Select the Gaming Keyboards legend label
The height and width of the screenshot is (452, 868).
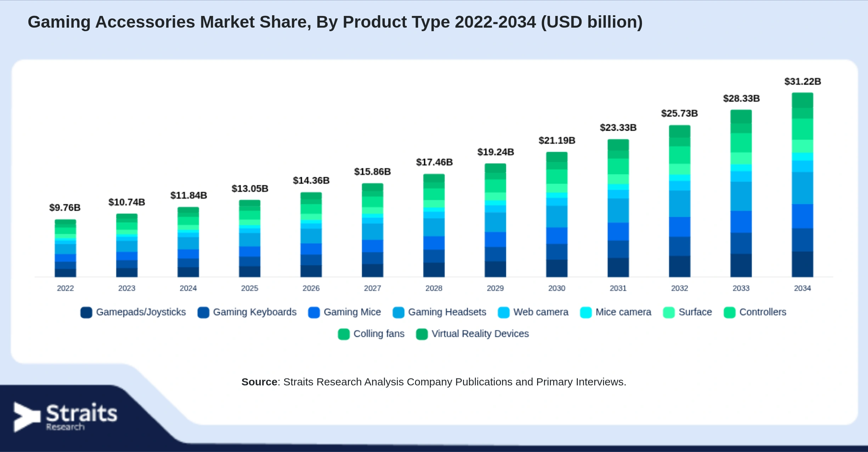[x=255, y=312]
